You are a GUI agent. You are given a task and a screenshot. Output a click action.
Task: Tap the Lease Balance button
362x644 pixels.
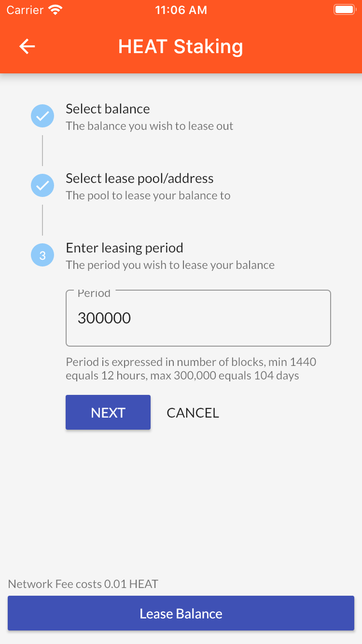tap(181, 613)
